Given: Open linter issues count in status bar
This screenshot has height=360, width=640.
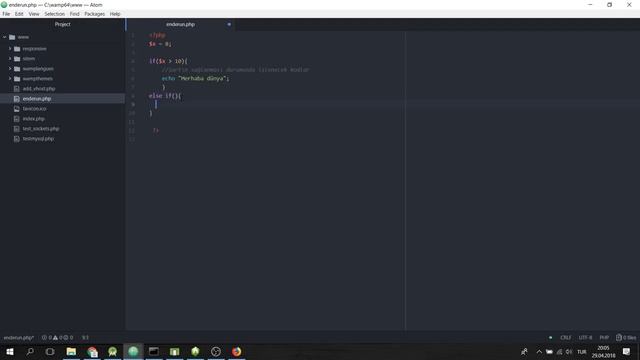Looking at the screenshot, I should tap(57, 338).
